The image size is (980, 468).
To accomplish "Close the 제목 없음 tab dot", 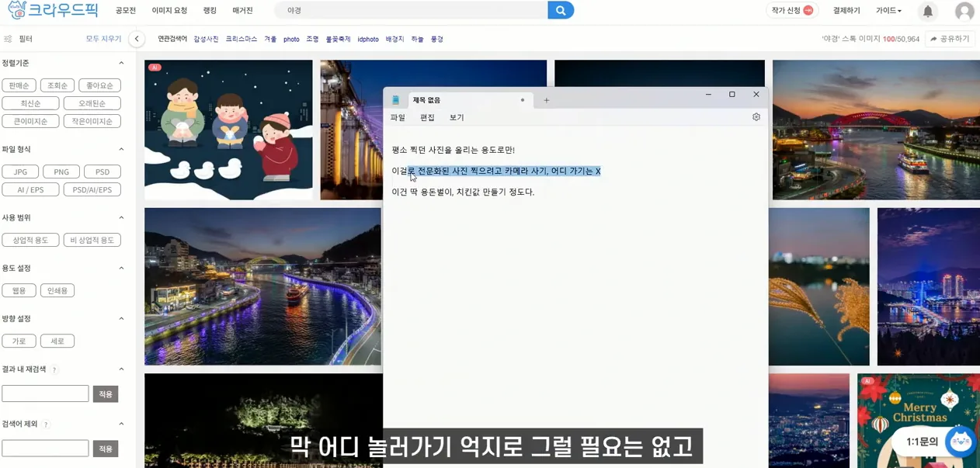I will 523,100.
